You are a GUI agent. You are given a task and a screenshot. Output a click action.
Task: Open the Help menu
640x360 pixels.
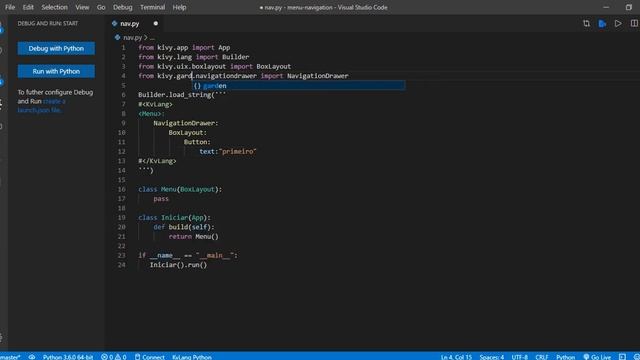point(179,7)
